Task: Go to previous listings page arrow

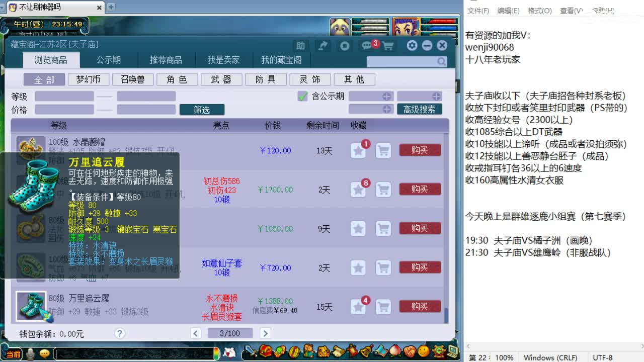Action: pyautogui.click(x=196, y=333)
